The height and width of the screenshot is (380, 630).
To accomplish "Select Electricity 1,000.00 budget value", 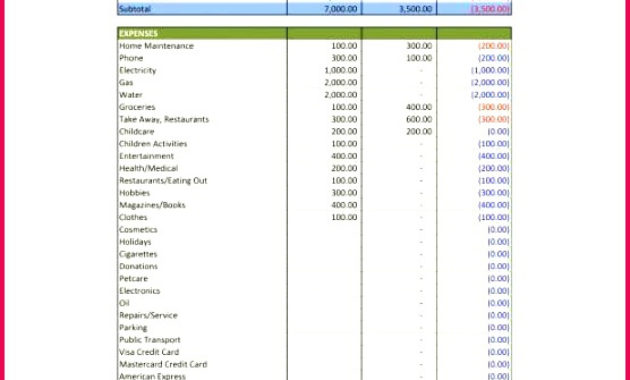I will pyautogui.click(x=341, y=70).
